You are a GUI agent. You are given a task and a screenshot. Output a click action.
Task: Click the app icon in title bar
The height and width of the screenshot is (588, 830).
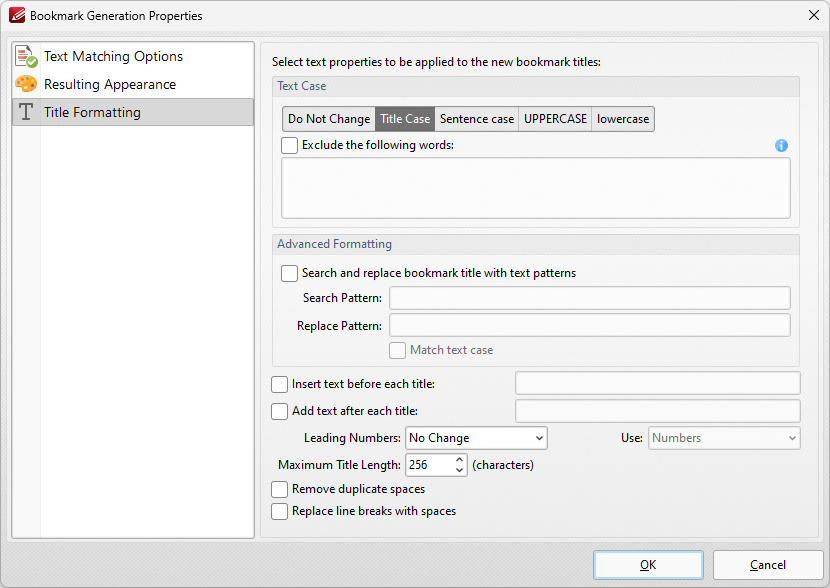coord(16,15)
